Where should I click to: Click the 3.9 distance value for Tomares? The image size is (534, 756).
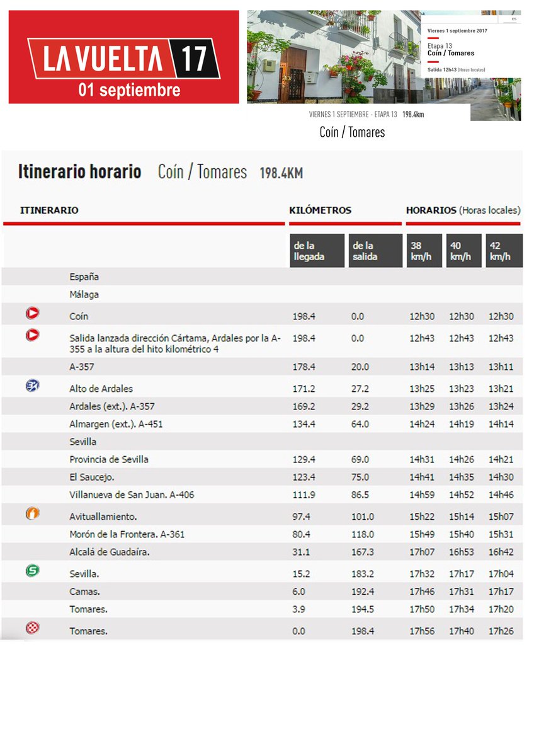tap(299, 609)
